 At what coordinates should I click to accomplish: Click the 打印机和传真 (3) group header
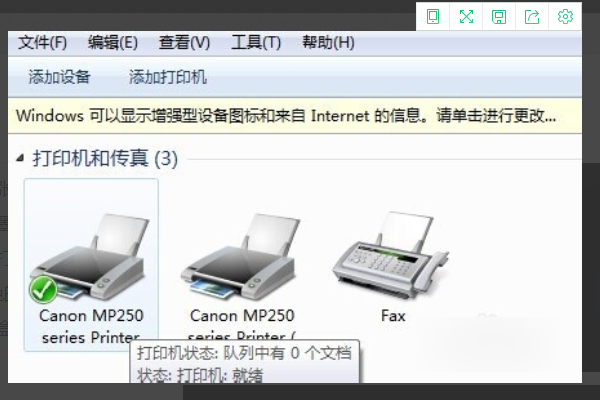tap(105, 158)
